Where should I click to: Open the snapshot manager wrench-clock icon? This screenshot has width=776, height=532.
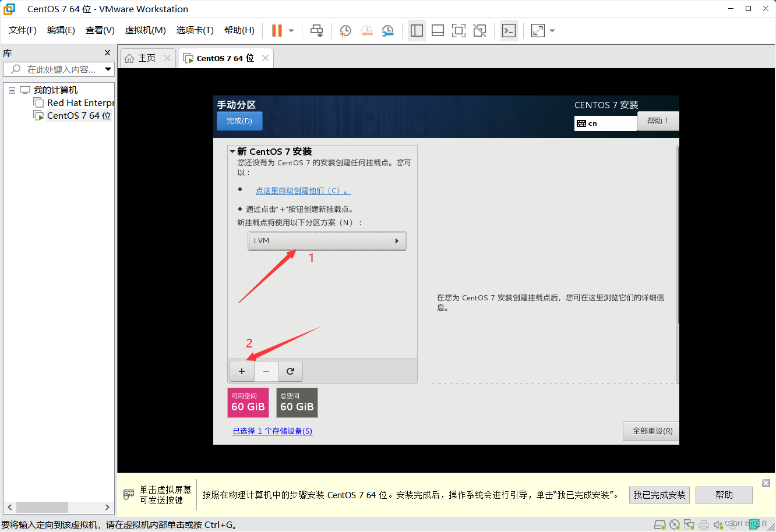click(x=387, y=31)
